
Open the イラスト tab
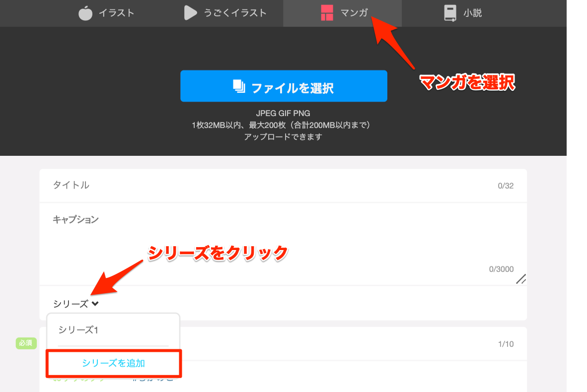[106, 13]
